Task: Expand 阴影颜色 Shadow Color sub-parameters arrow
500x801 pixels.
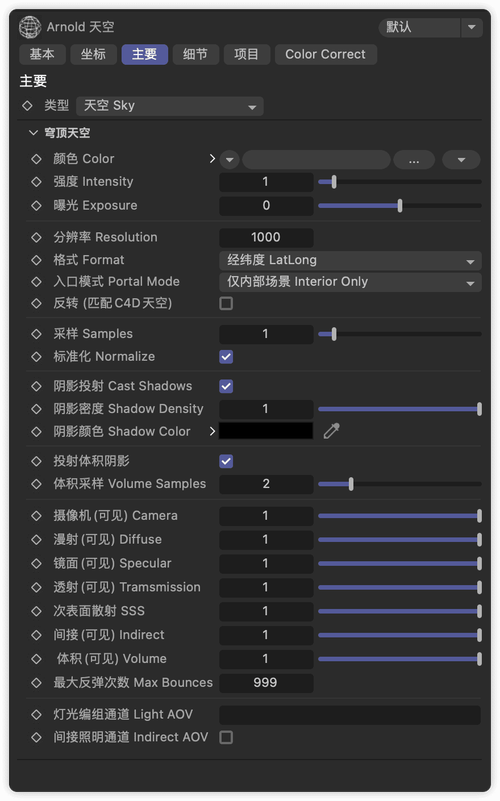Action: 212,432
